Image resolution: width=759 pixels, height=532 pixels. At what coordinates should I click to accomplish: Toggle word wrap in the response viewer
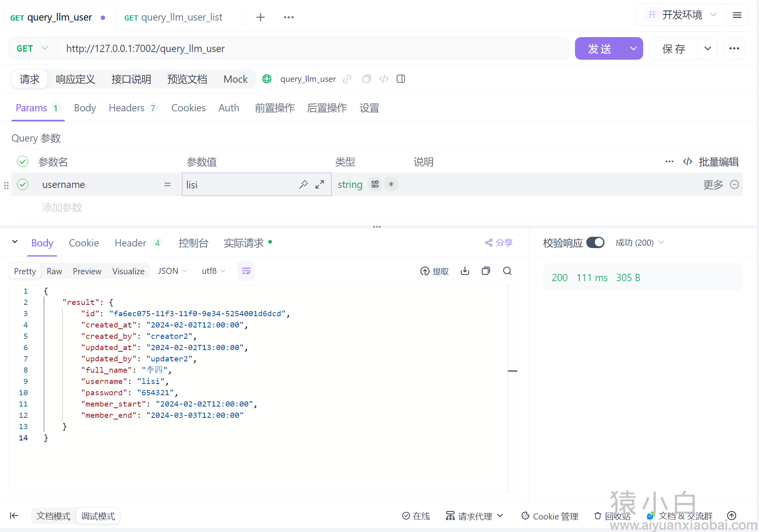point(246,271)
